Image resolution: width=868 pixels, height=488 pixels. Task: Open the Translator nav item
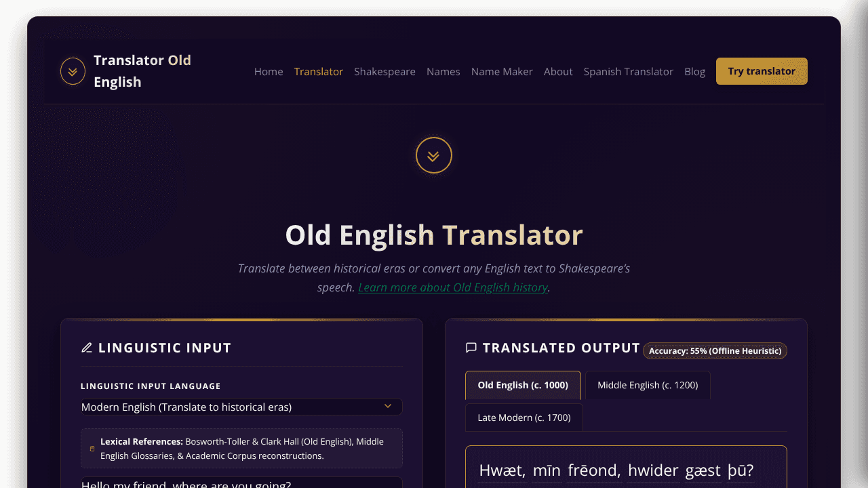(x=319, y=71)
